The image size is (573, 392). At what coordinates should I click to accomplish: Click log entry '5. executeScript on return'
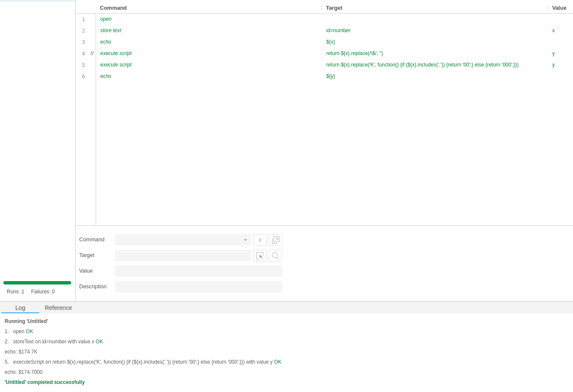[x=143, y=362]
